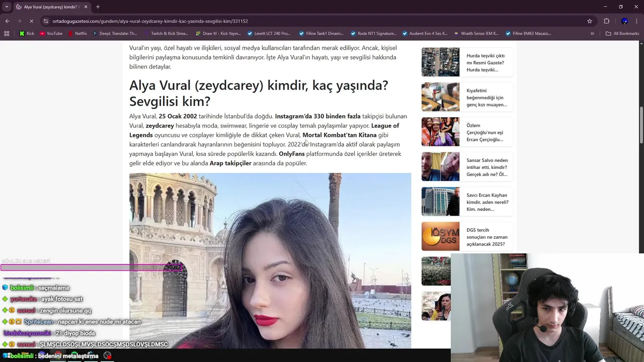Open 'Kıyafetini beğenmediği için' headline
The height and width of the screenshot is (362, 644).
coord(487,98)
